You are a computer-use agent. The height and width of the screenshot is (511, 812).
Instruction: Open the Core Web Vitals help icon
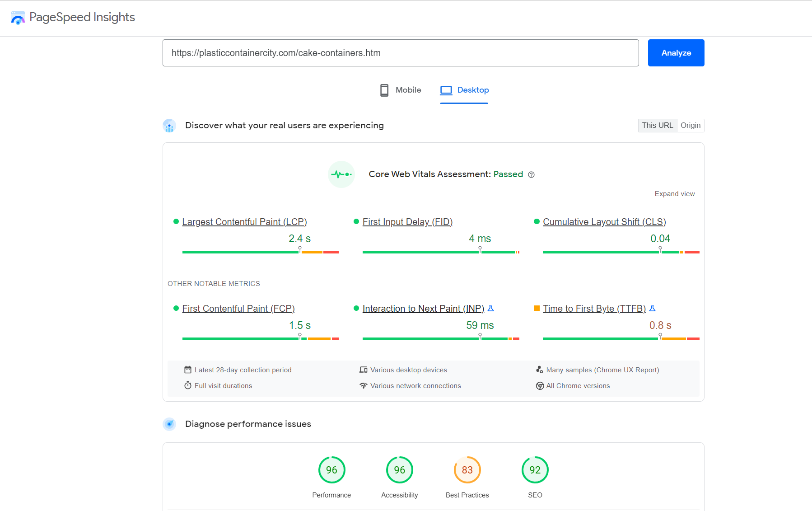[x=532, y=175]
